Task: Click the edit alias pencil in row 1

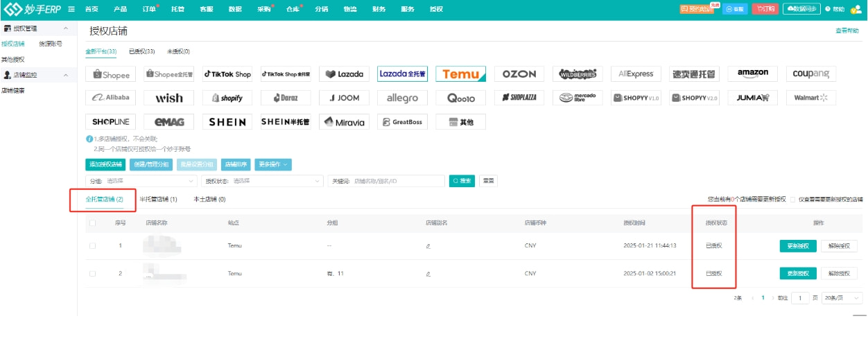Action: pos(428,246)
